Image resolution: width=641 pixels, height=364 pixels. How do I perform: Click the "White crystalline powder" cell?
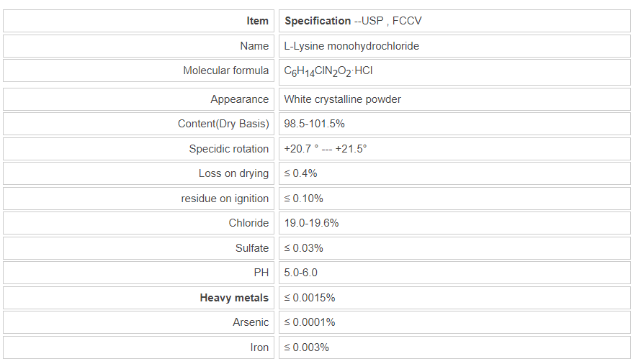click(x=342, y=99)
